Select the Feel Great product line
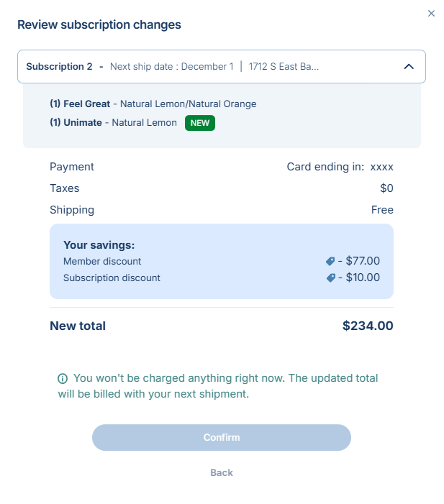Screen dimensions: 444x504 153,104
